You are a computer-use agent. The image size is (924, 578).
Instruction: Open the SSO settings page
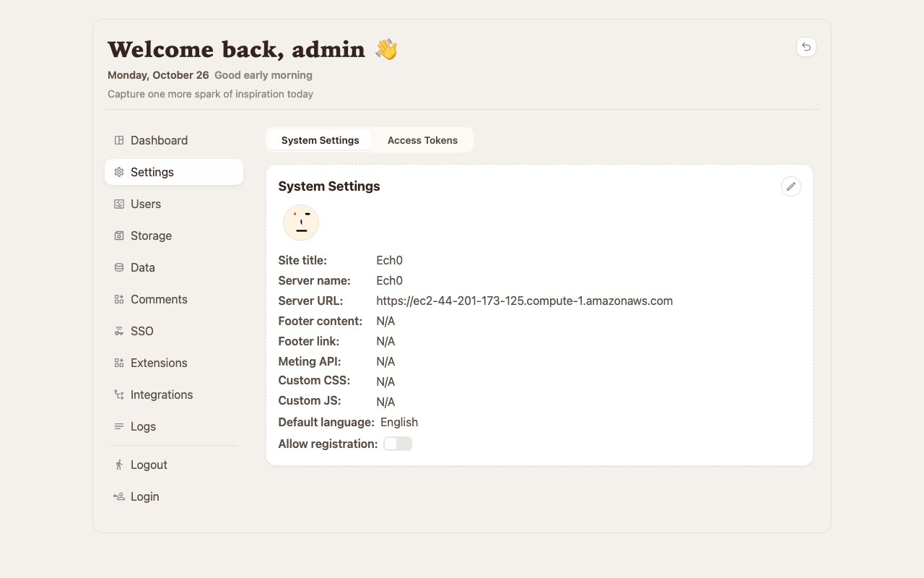pos(174,331)
